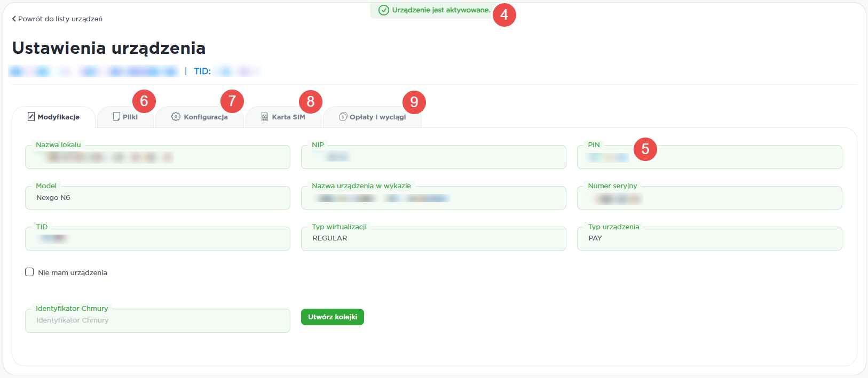Click the red number 4 marker
Image resolution: width=868 pixels, height=378 pixels.
click(x=504, y=15)
